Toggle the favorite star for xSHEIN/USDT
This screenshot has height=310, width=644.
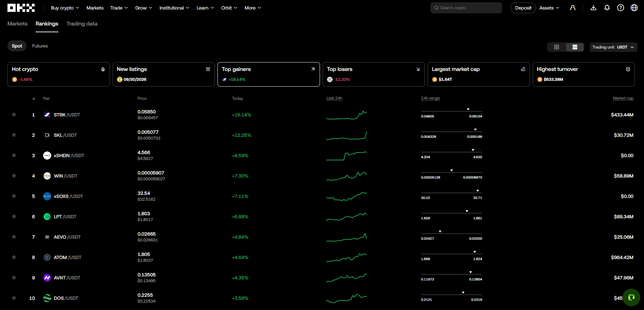(x=14, y=155)
